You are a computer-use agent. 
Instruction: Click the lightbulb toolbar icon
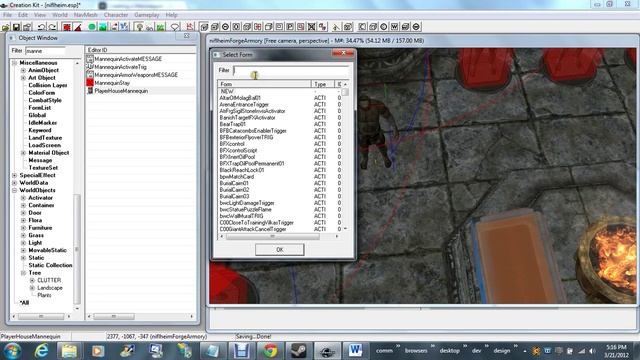click(139, 27)
